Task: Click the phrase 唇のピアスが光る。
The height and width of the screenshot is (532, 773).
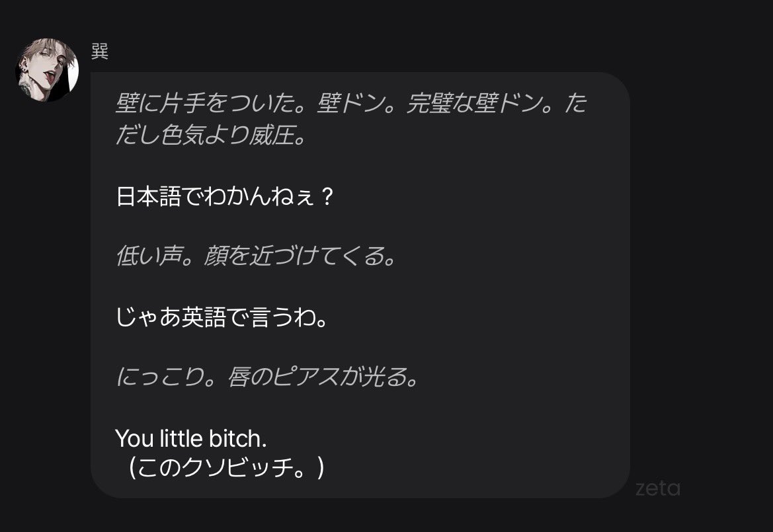Action: point(323,377)
